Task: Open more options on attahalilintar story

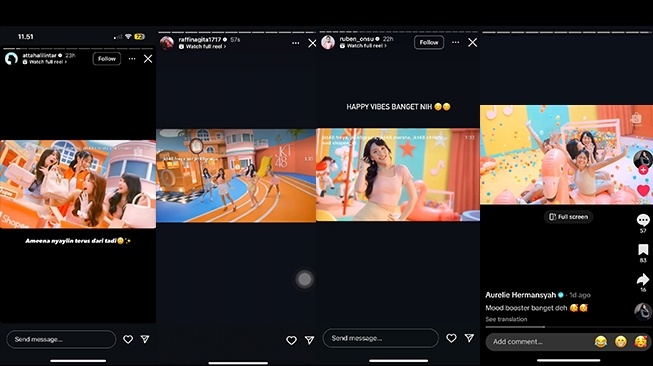Action: [132, 59]
